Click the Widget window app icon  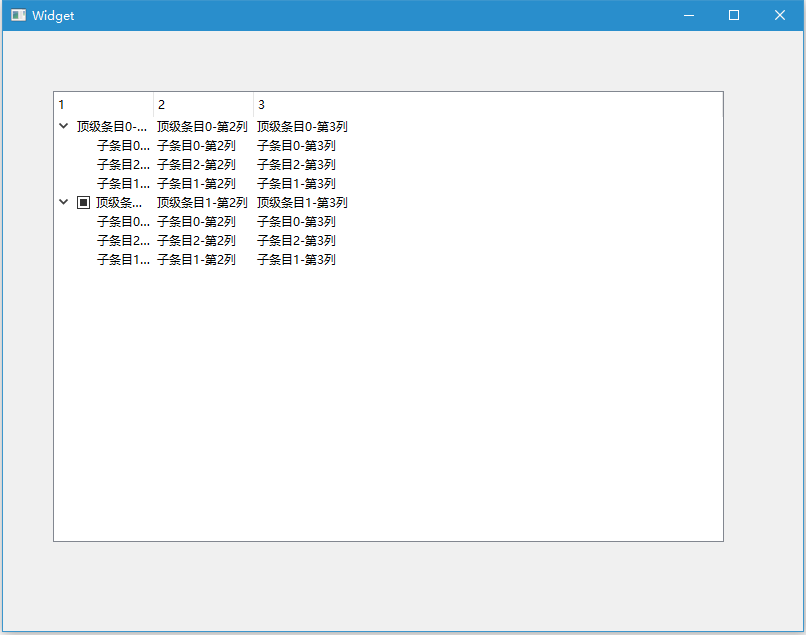(19, 15)
